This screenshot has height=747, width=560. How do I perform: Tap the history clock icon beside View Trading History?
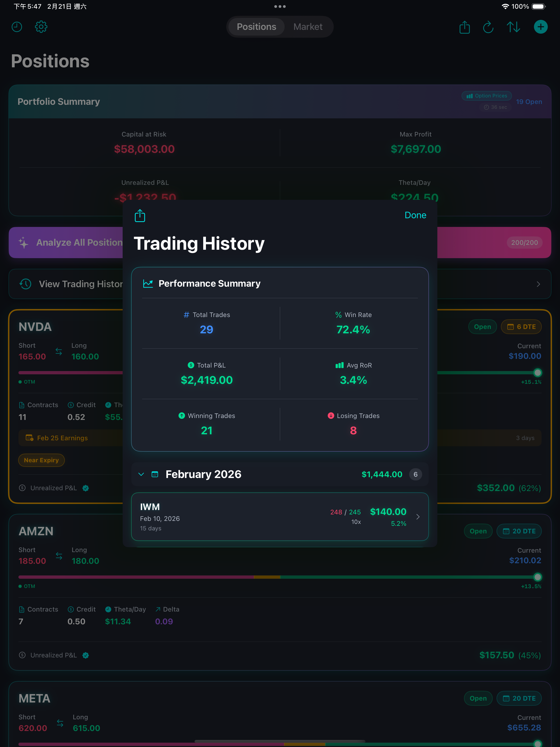click(x=25, y=284)
